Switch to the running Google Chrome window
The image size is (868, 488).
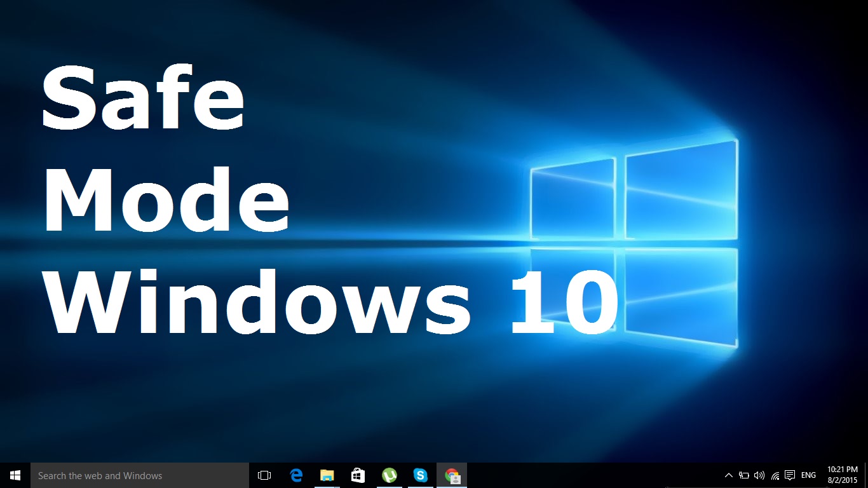[452, 475]
